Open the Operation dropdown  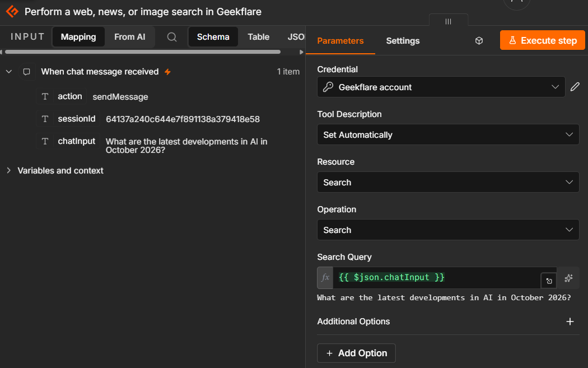pyautogui.click(x=448, y=230)
